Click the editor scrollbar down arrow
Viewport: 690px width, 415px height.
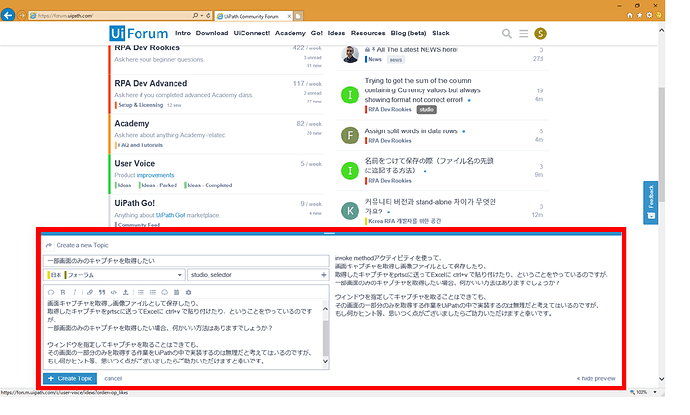click(x=326, y=361)
